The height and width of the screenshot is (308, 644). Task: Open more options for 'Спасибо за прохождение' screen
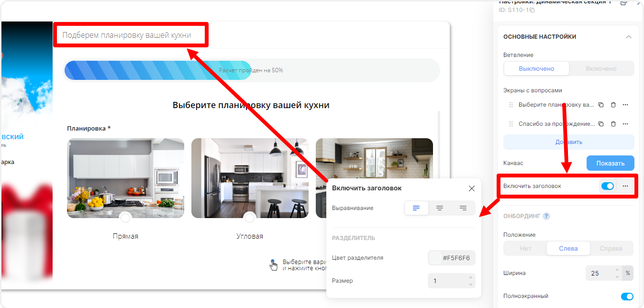pos(625,124)
